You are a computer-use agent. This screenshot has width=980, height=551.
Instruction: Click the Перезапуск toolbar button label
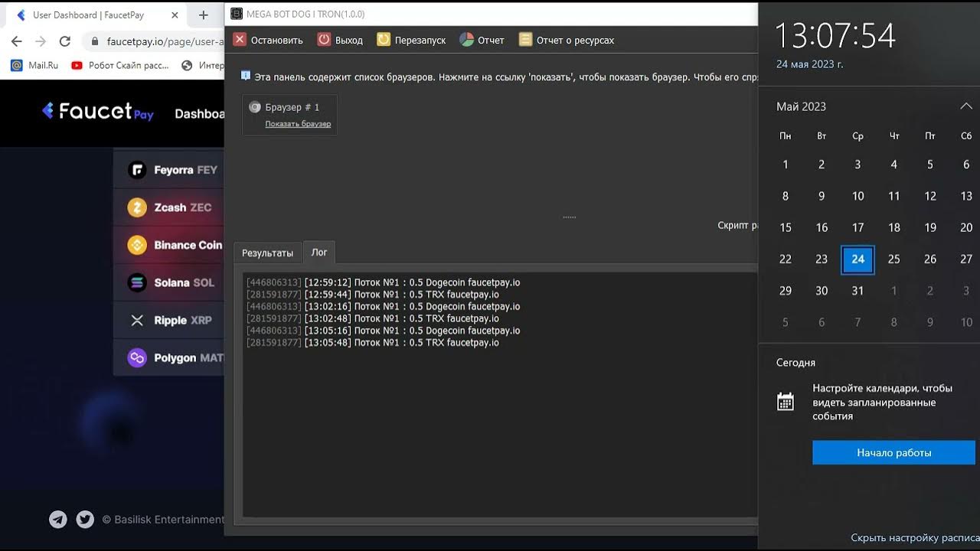[x=420, y=41]
